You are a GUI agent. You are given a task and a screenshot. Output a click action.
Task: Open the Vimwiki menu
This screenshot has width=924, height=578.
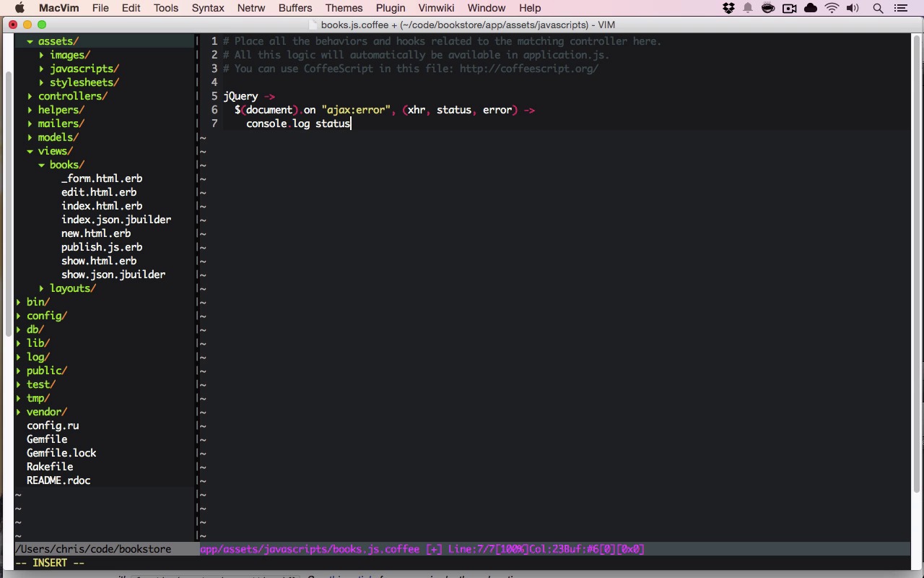click(436, 8)
